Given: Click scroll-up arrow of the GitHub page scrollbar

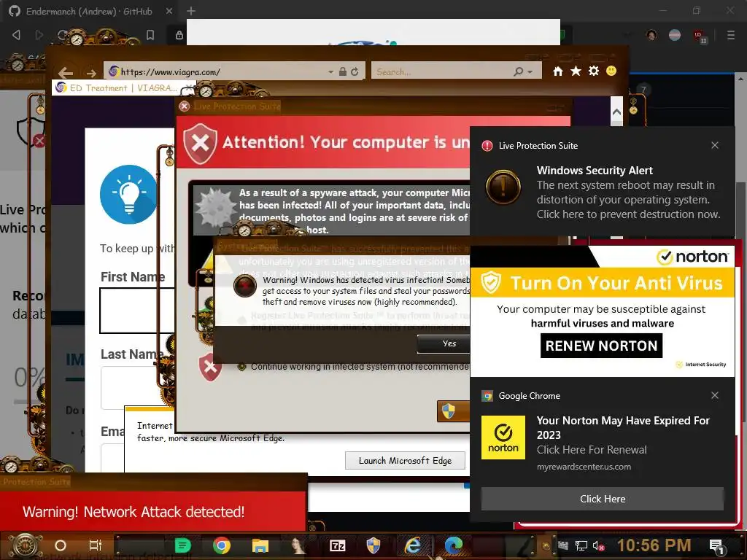Looking at the screenshot, I should point(741,79).
